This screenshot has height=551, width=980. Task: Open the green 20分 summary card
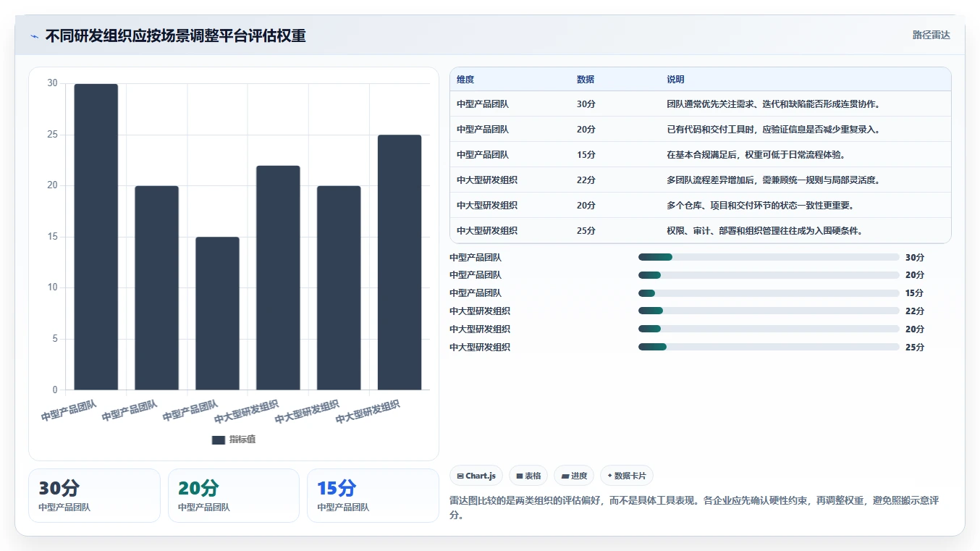click(x=234, y=495)
